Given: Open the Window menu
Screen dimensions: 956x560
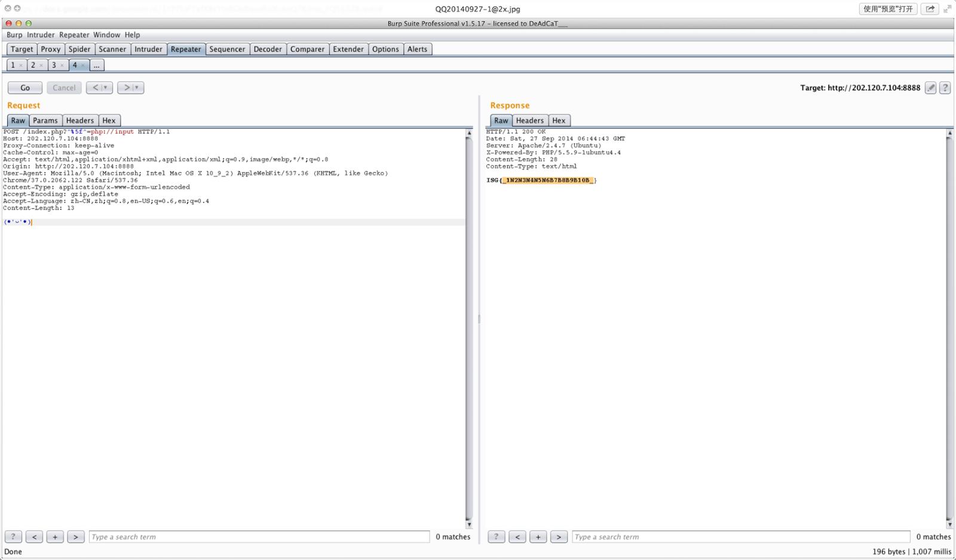Looking at the screenshot, I should (106, 35).
